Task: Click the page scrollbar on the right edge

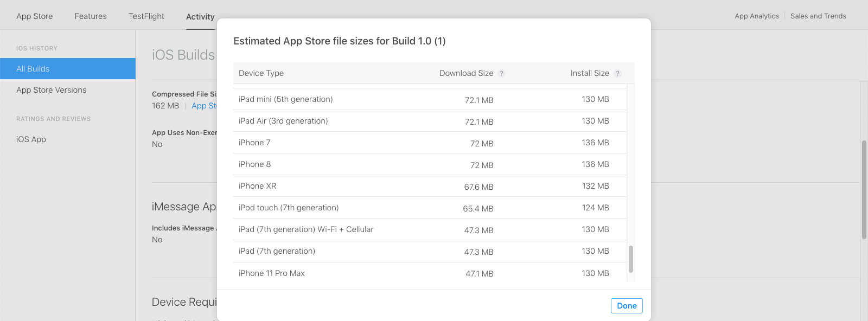Action: [864, 190]
